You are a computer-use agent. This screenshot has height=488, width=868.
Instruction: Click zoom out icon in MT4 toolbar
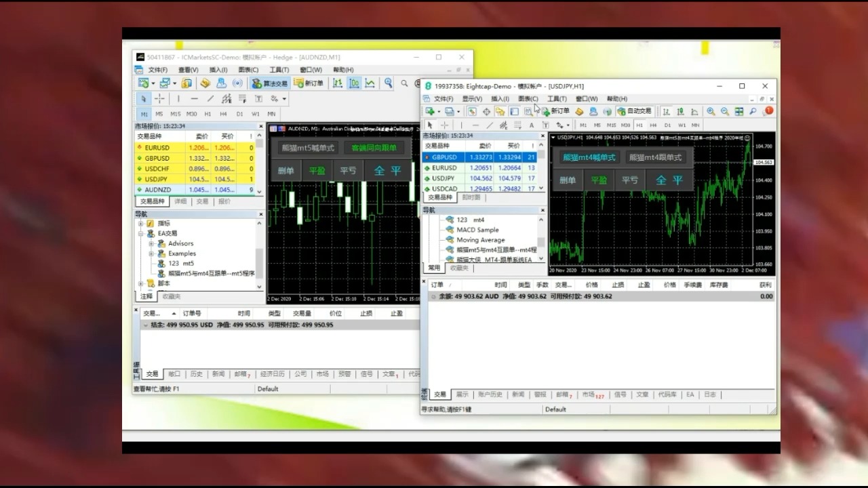(x=725, y=111)
